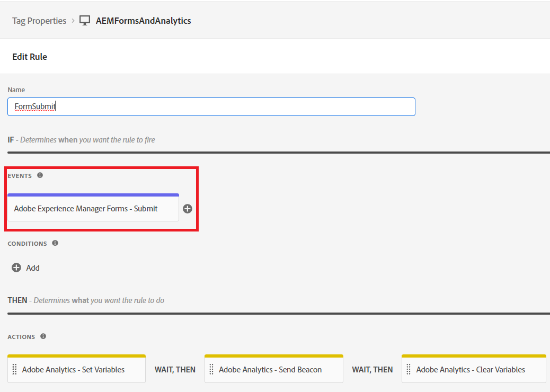Click the drag handle on Set Variables action
550x392 pixels.
pos(15,370)
